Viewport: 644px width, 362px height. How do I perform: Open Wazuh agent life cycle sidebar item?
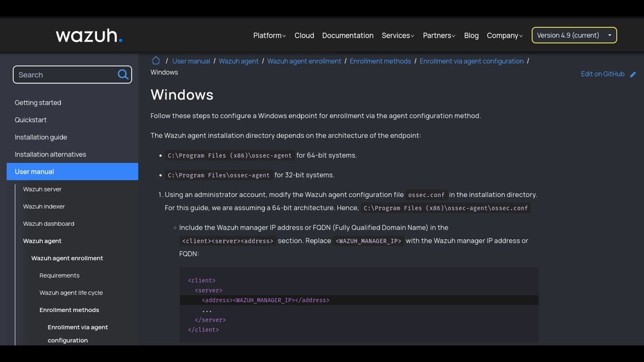71,293
